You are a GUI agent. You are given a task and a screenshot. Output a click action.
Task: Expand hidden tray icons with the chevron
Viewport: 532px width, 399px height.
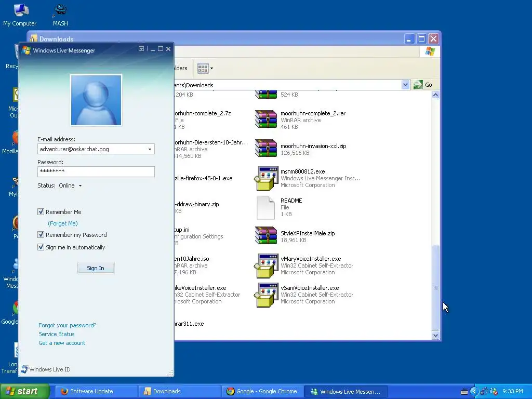(x=474, y=392)
